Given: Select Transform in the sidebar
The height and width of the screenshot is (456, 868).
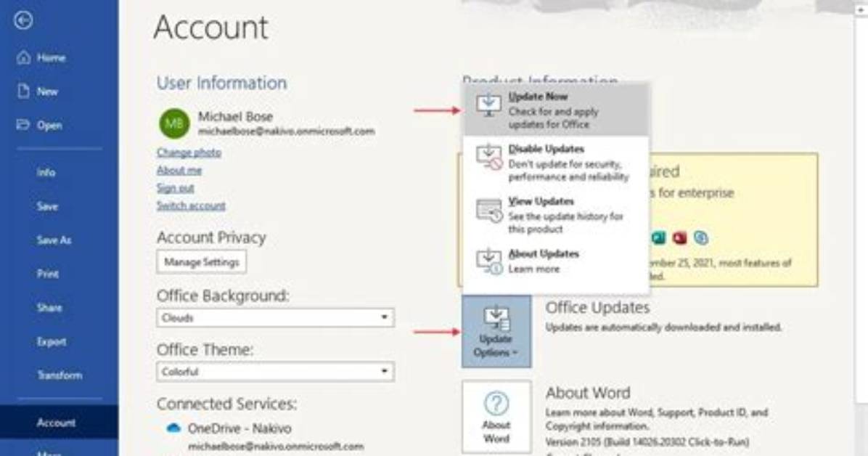Looking at the screenshot, I should click(60, 375).
